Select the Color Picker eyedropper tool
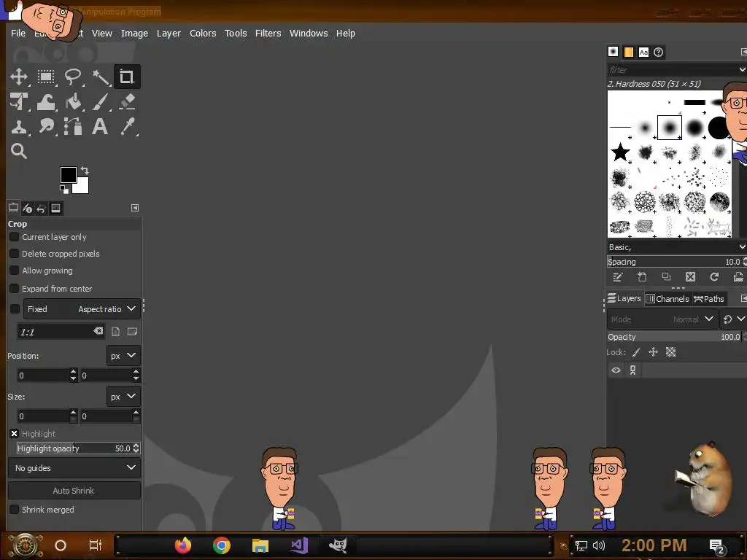 click(127, 127)
